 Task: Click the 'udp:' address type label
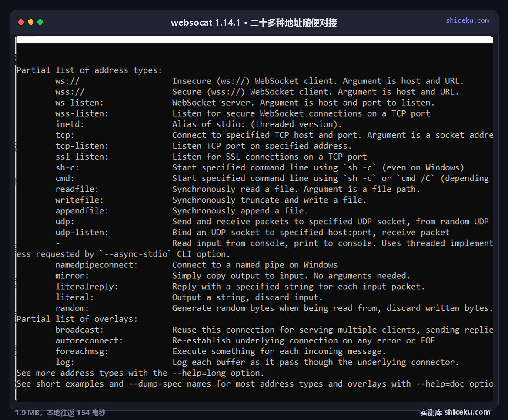tap(65, 222)
